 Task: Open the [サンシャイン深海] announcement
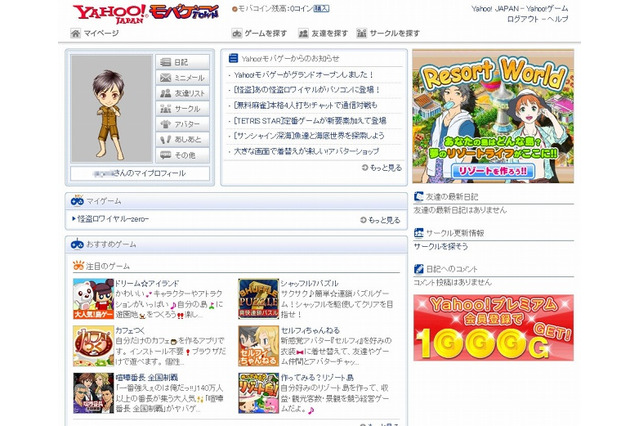(309, 136)
